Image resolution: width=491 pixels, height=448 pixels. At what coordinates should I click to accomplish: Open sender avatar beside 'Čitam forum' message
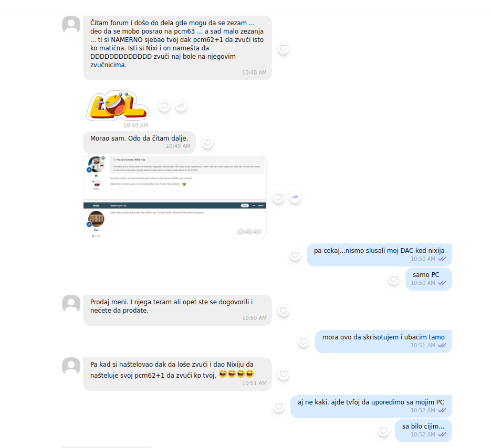(71, 25)
